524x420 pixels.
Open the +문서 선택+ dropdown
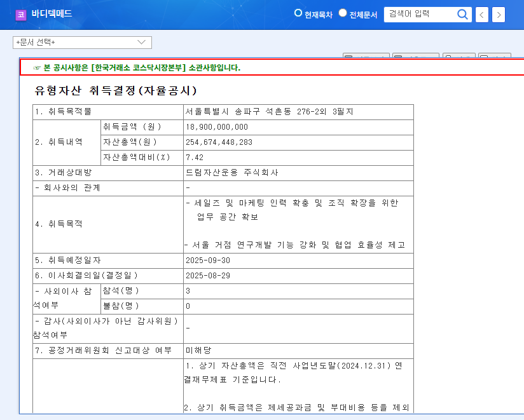tap(82, 43)
